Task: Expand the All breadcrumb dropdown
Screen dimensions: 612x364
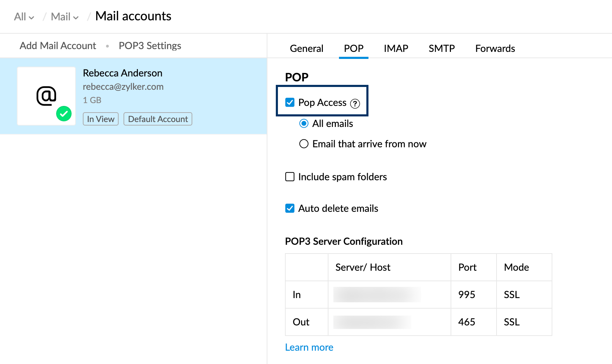Action: pos(24,17)
